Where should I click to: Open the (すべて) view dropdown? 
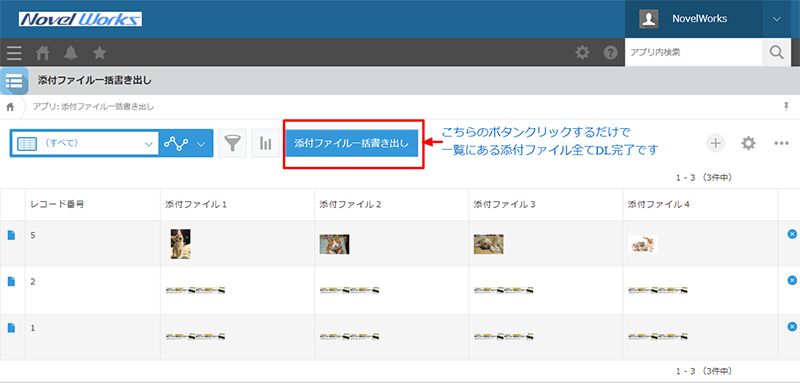pos(85,143)
